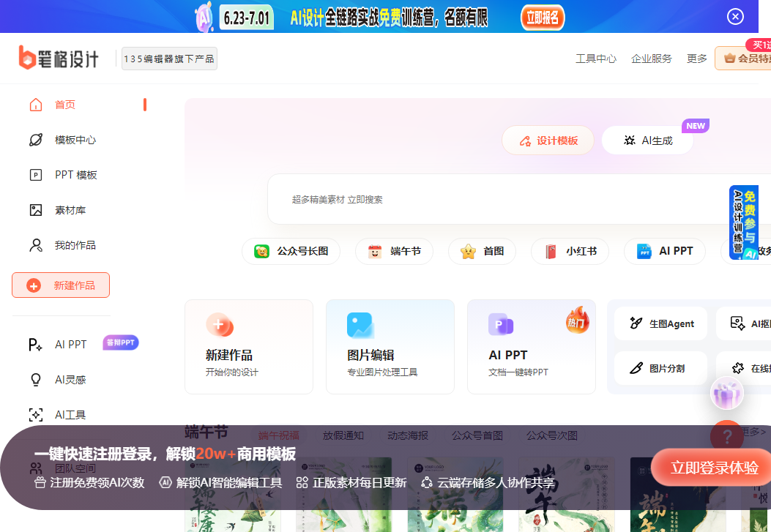
Task: Open 工具中心 in the top nav
Action: [596, 59]
